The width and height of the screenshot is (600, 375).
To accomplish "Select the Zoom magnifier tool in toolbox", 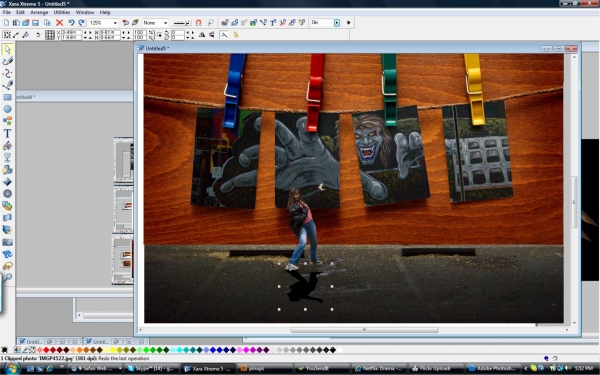I will point(7,277).
